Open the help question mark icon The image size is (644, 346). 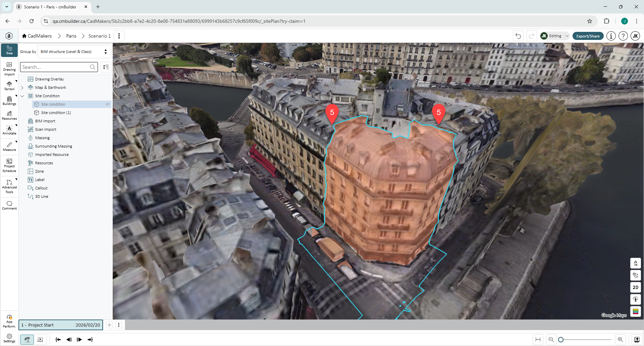coord(623,36)
